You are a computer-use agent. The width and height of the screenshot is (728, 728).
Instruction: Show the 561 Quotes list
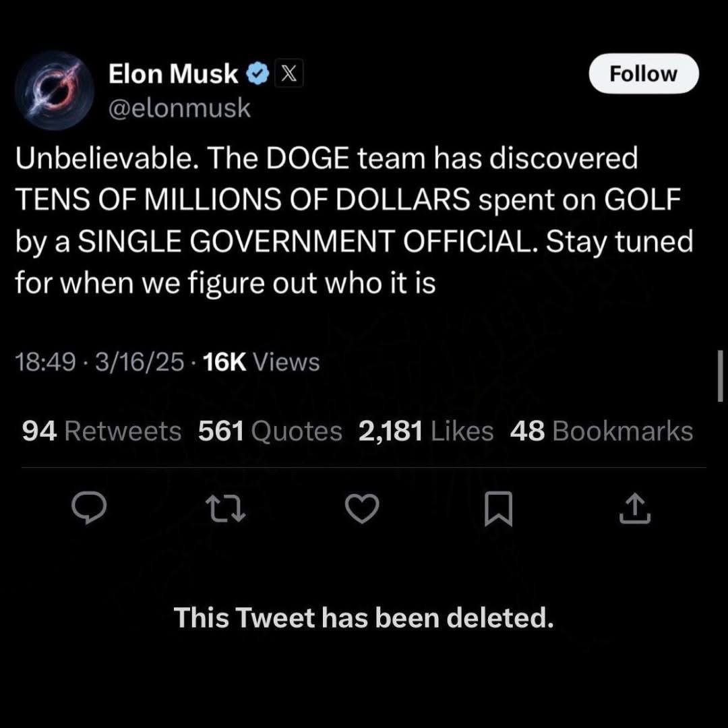click(270, 431)
